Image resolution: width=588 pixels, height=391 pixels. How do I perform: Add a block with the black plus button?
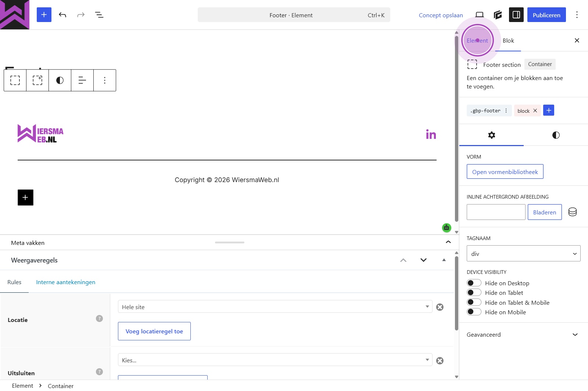tap(25, 198)
